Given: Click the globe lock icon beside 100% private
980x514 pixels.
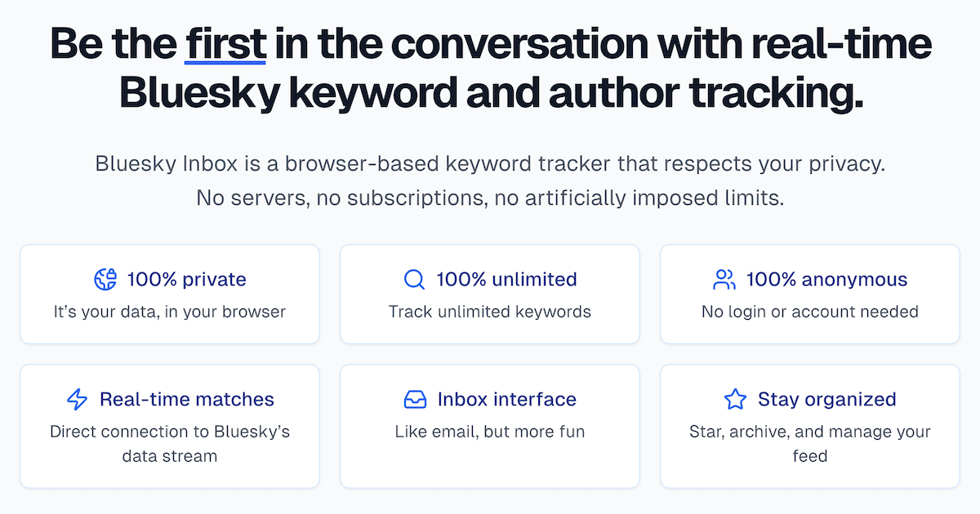Looking at the screenshot, I should pyautogui.click(x=106, y=280).
